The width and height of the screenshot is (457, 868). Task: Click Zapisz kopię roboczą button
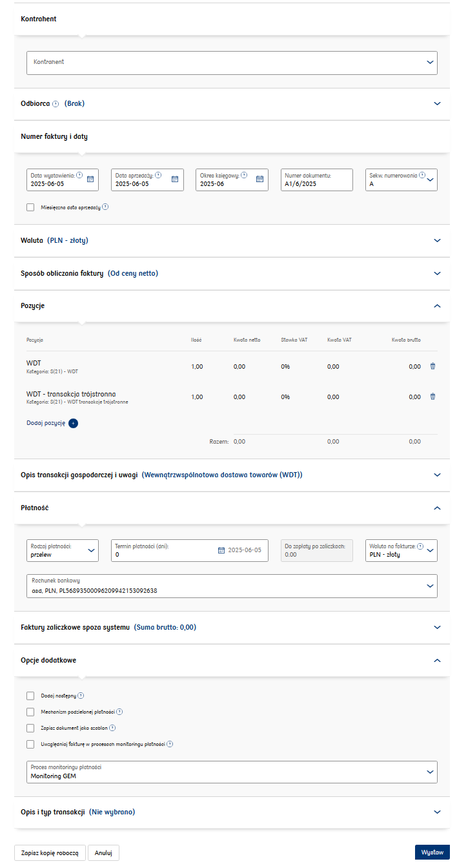pos(50,852)
